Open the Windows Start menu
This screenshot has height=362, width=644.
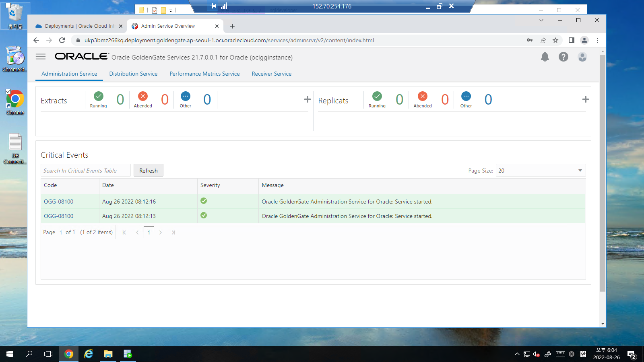tap(10, 354)
